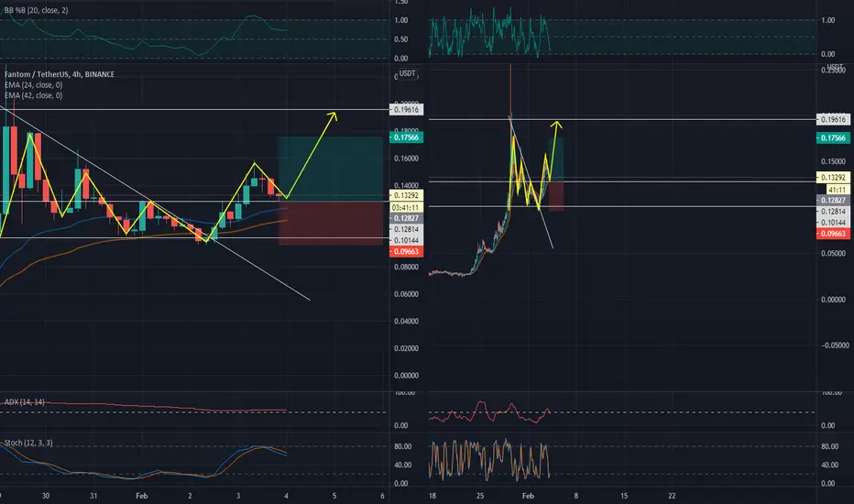Viewport: 854px width, 504px height.
Task: Click the 0.06000 tick on left price axis
Action: (x=406, y=293)
